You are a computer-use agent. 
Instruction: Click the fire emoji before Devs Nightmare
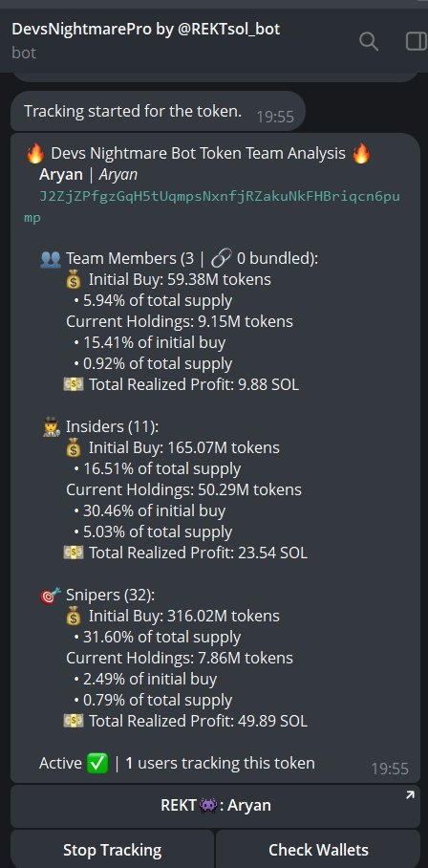34,153
